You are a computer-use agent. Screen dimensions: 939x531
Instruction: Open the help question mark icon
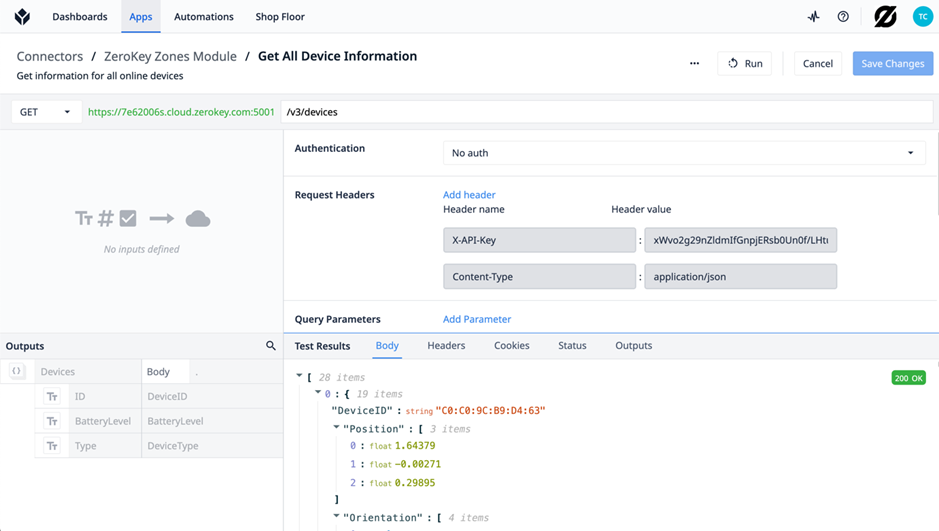[843, 17]
